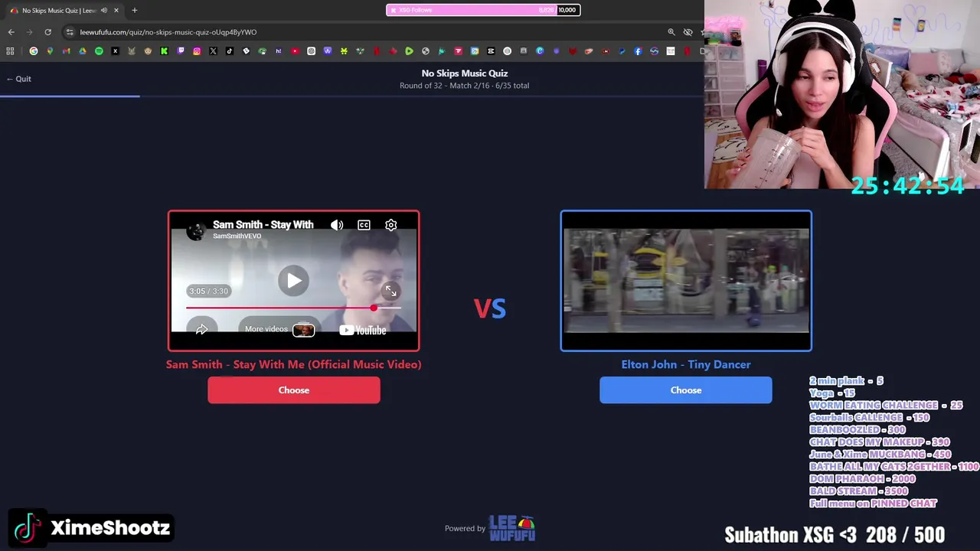
Task: Open Twitch bookmark
Action: (x=181, y=51)
